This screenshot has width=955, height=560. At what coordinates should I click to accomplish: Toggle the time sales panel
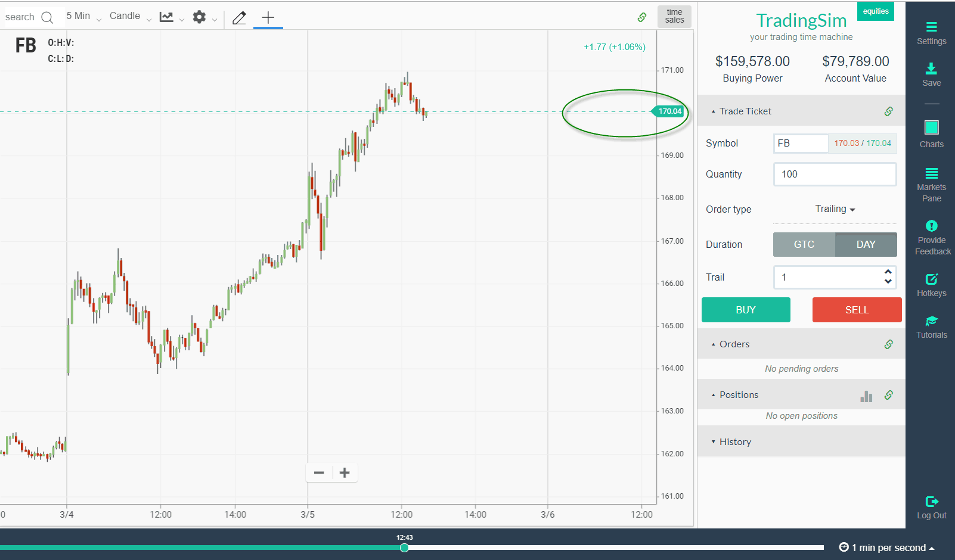(x=674, y=16)
